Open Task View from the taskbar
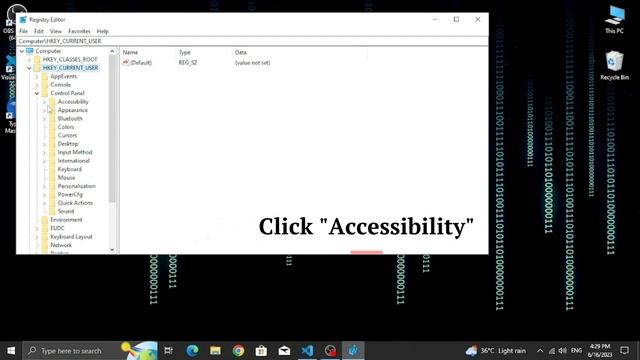The height and width of the screenshot is (360, 640). point(168,351)
